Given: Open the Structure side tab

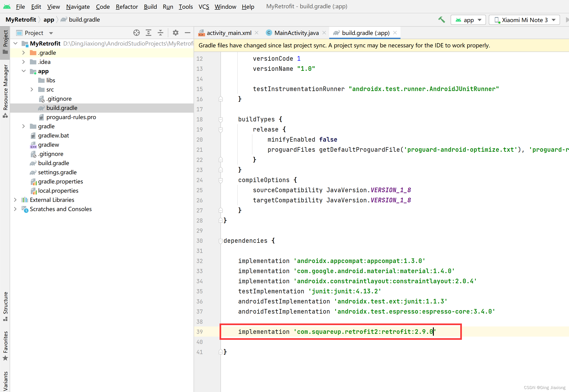Looking at the screenshot, I should [5, 306].
